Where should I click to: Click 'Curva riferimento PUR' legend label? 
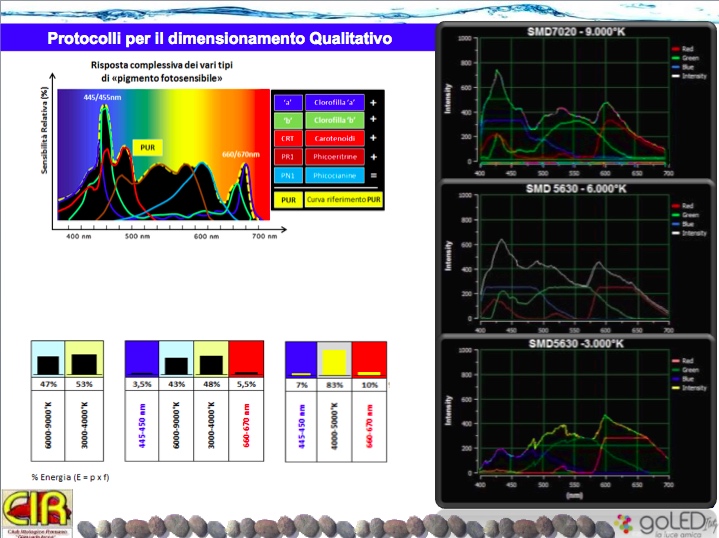point(343,200)
